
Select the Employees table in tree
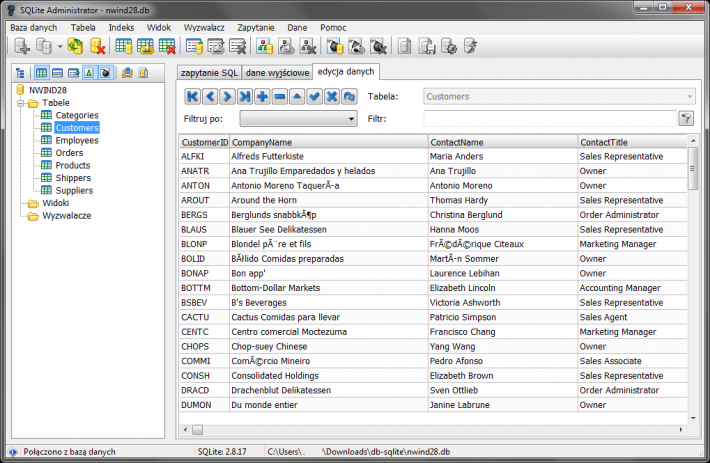77,140
